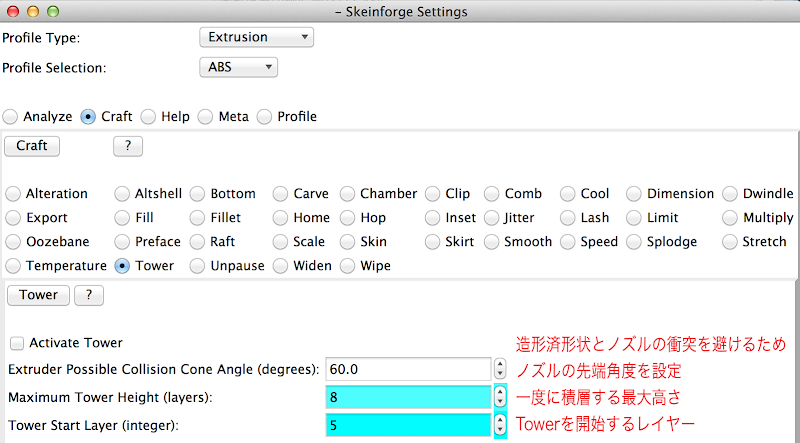Open the Profile Selection ABS dropdown
The image size is (800, 443).
238,67
